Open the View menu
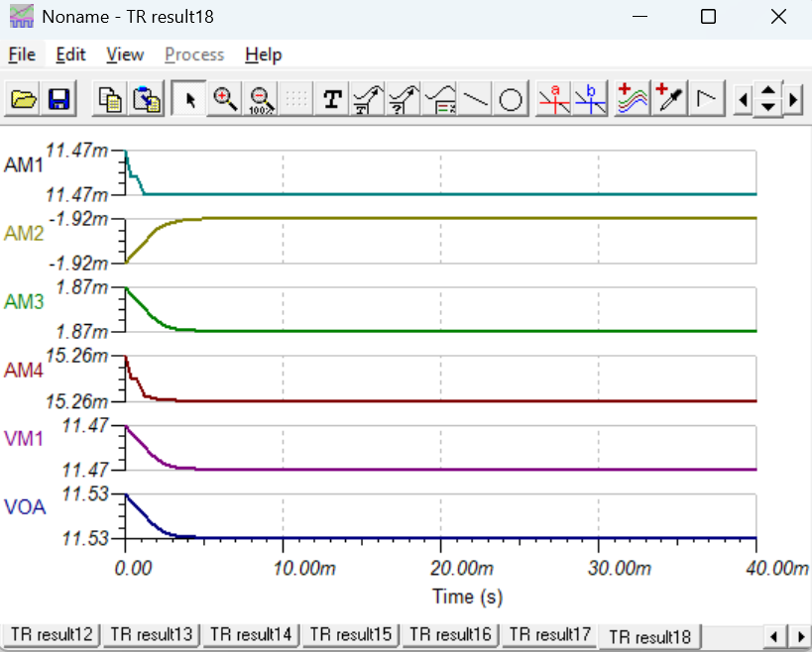The image size is (812, 652). click(x=125, y=54)
